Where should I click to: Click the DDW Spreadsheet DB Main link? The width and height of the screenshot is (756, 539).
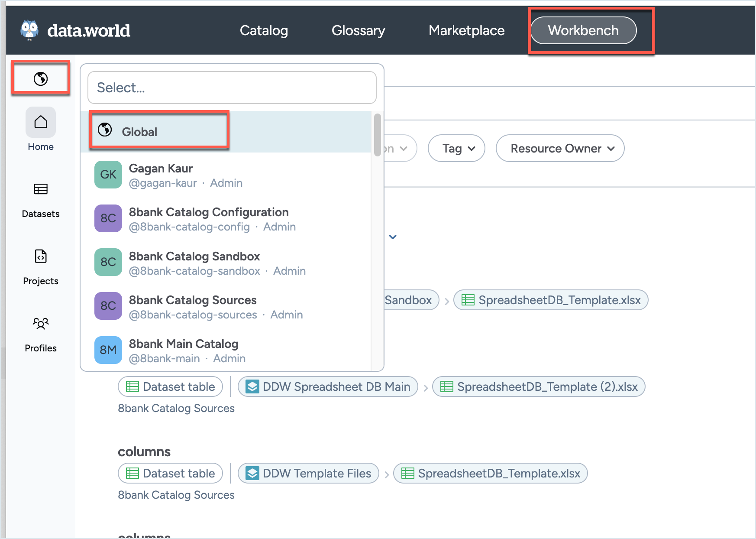[328, 386]
